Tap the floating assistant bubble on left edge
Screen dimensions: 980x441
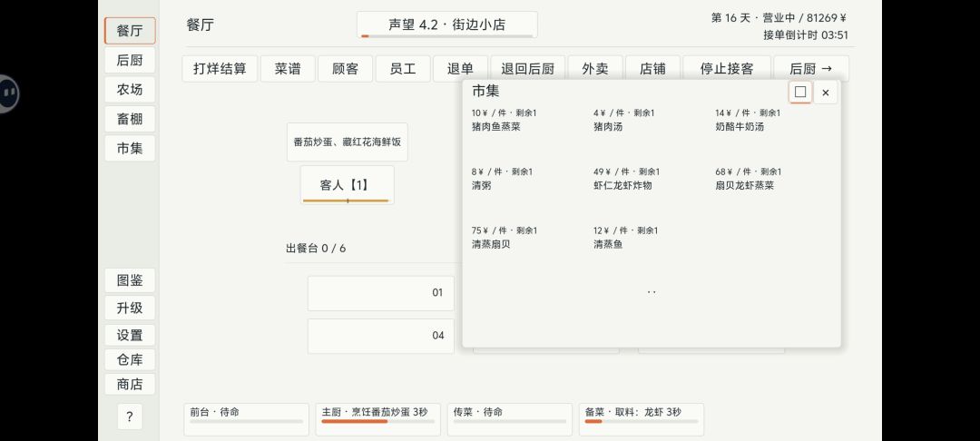(x=6, y=93)
